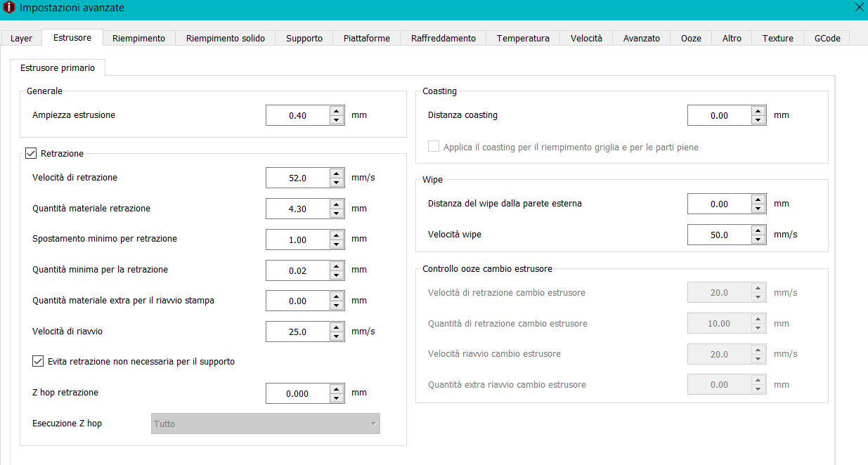Increase Z hop retrazione value

pos(337,388)
